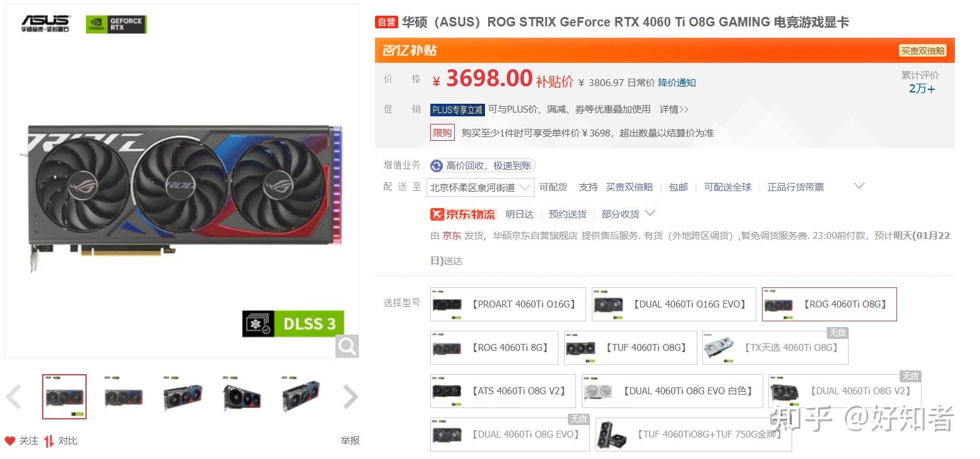Click the 自营 badge beside the title

click(386, 23)
